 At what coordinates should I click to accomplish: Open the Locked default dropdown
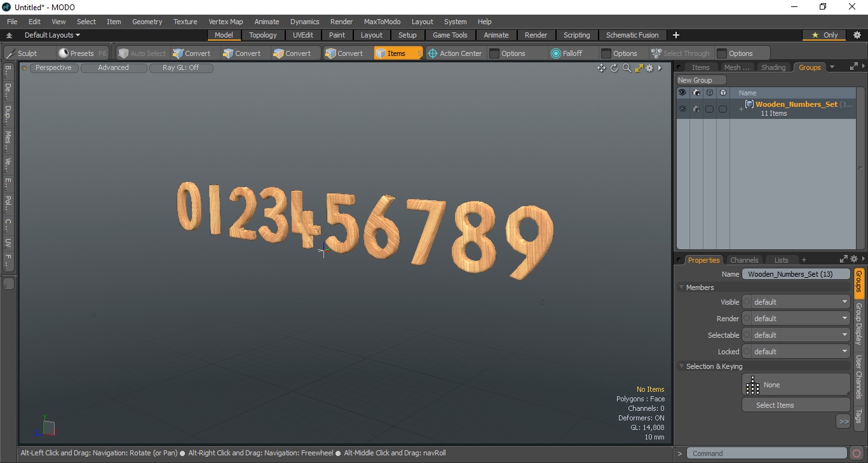pos(801,352)
